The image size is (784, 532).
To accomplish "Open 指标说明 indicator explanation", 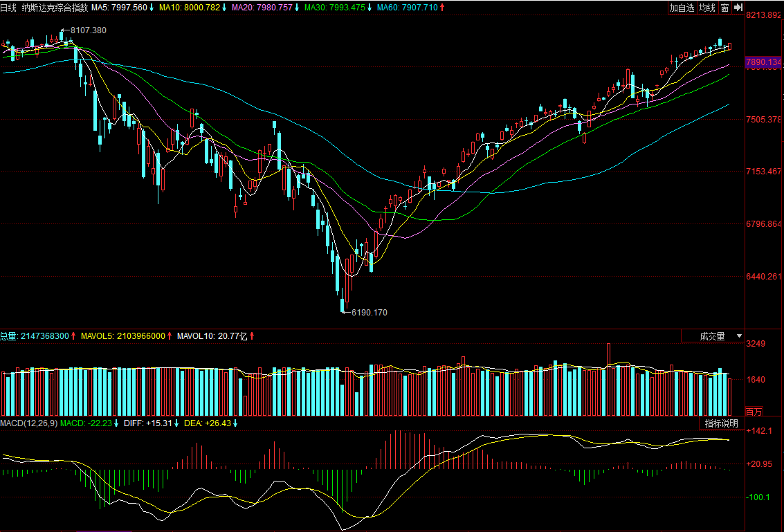I will click(722, 423).
